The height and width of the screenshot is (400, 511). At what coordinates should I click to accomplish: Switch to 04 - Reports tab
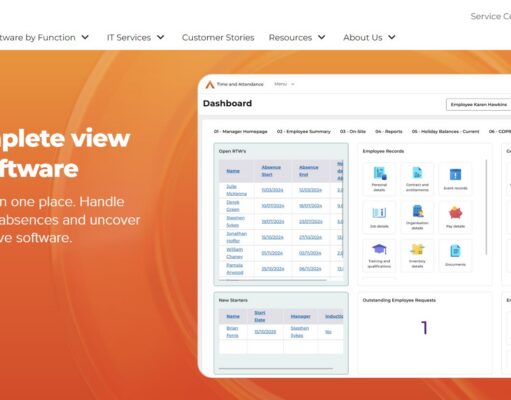[x=389, y=132]
